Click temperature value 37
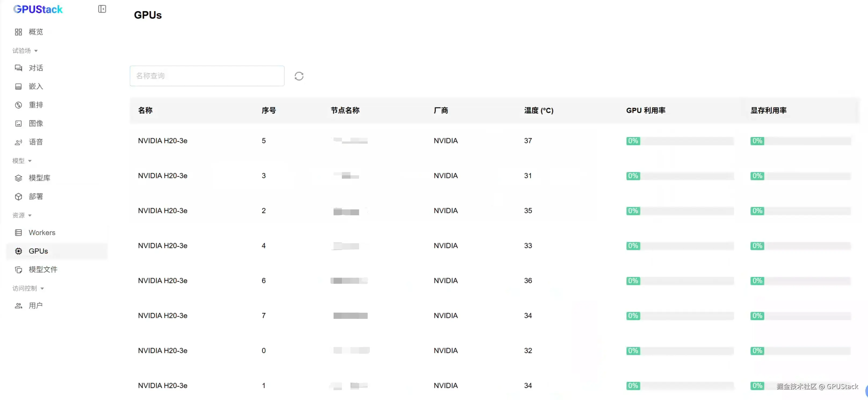The width and height of the screenshot is (868, 400). click(x=528, y=141)
